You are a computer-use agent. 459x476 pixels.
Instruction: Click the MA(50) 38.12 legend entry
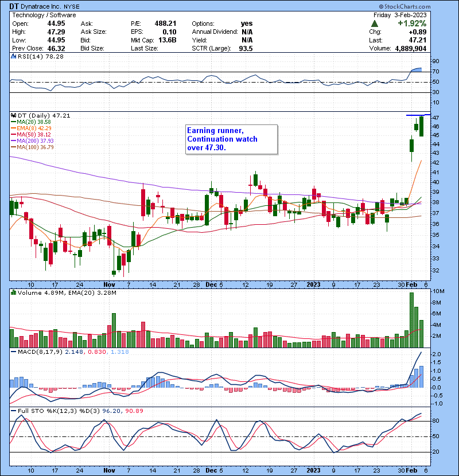(31, 135)
